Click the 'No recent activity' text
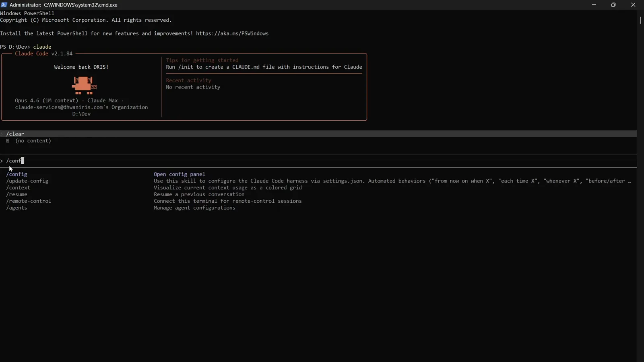644x362 pixels. point(193,87)
